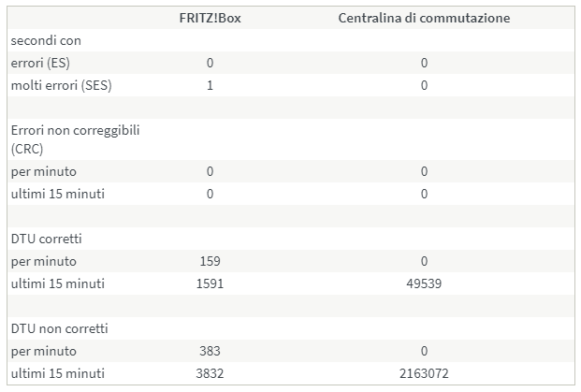Select "per minuto" label in the 159 row
The height and width of the screenshot is (392, 581).
coord(43,261)
